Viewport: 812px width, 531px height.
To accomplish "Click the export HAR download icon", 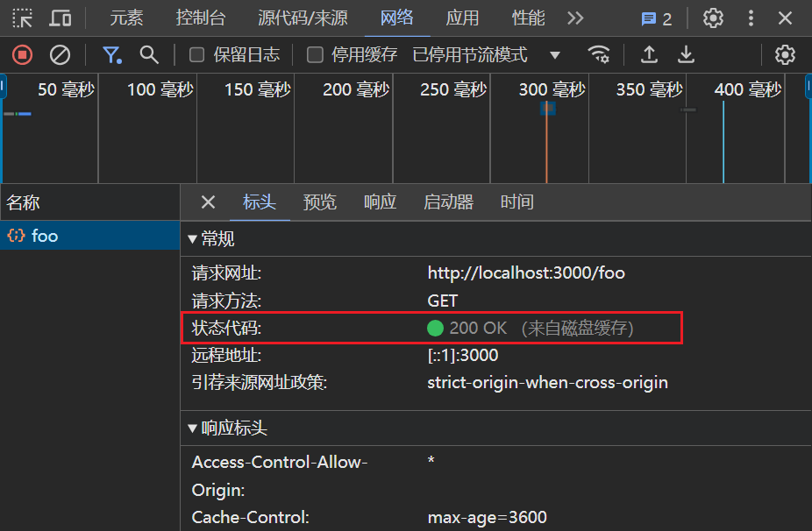I will point(686,54).
